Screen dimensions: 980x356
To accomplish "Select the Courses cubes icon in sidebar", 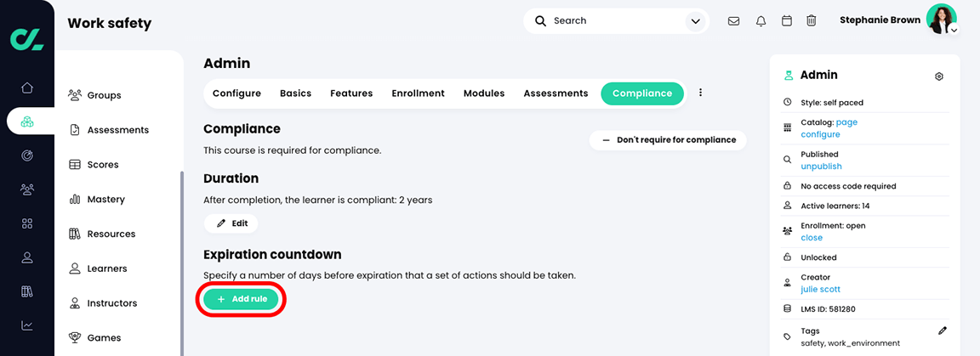I will tap(27, 121).
